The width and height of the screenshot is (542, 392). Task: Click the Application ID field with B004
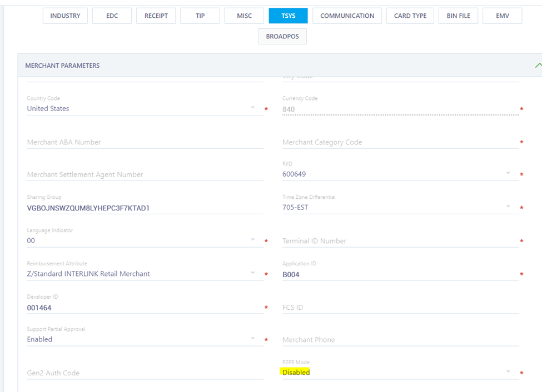pos(401,275)
